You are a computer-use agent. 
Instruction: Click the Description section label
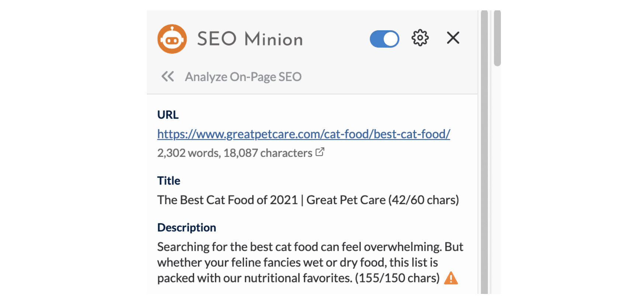pos(187,227)
